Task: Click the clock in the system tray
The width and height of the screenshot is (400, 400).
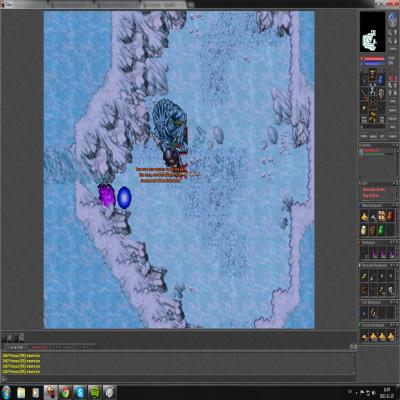Action: pos(387,392)
